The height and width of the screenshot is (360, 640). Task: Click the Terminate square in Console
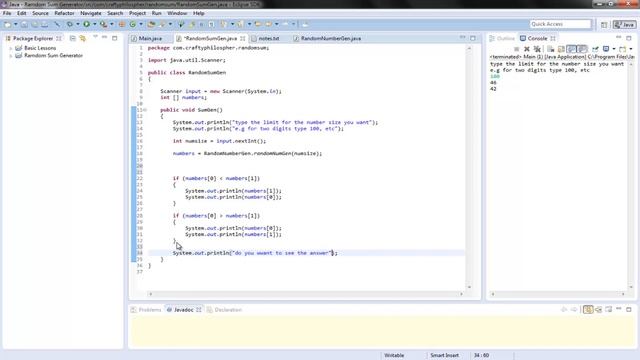click(x=517, y=49)
